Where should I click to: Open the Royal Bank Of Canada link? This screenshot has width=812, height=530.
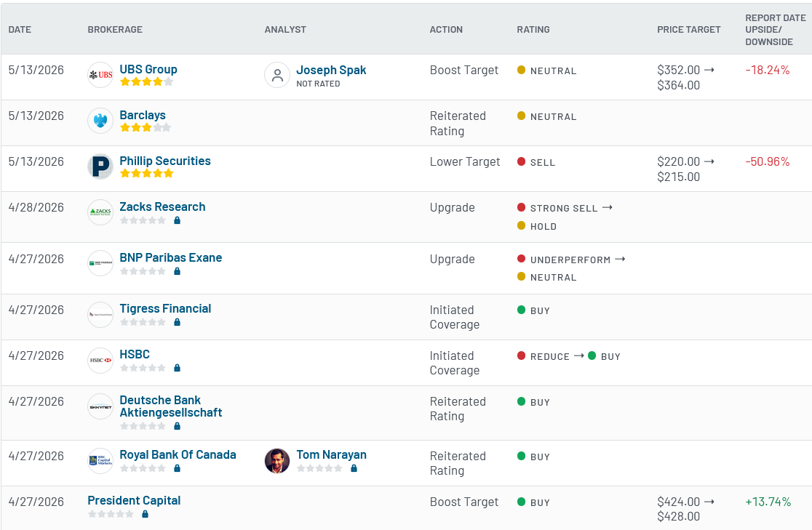tap(178, 454)
